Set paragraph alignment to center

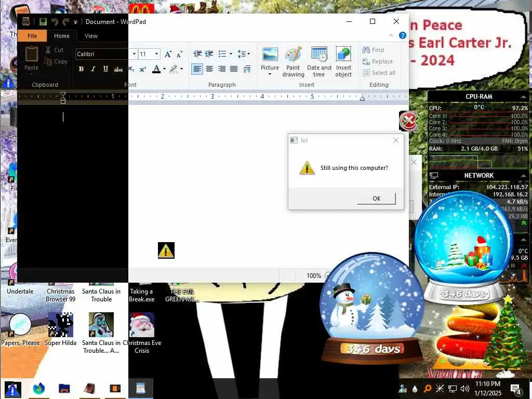tap(209, 69)
